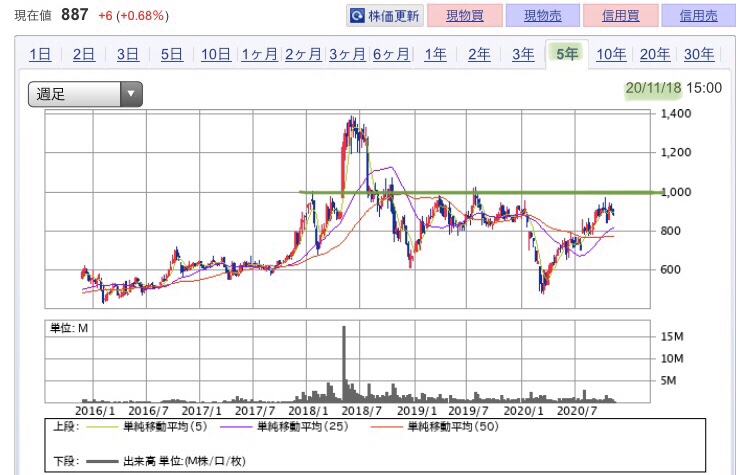This screenshot has height=475, width=740.
Task: Click the 2019/1 date axis label
Action: point(417,411)
